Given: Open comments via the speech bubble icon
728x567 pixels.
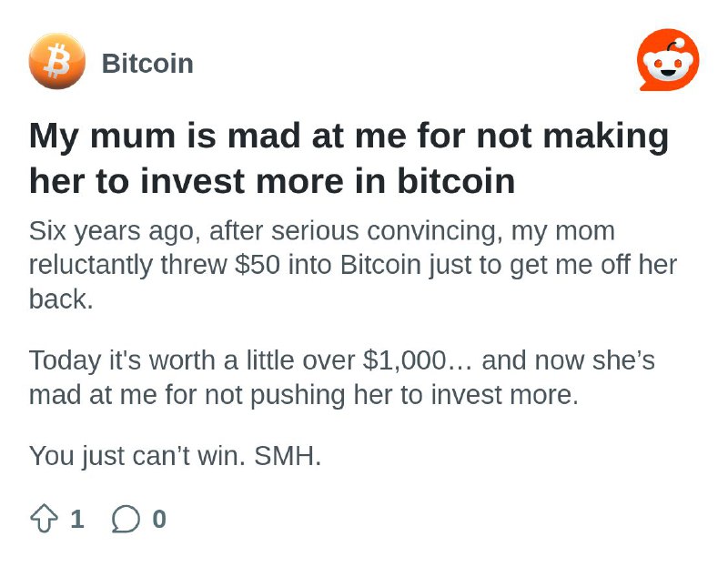Looking at the screenshot, I should coord(126,519).
